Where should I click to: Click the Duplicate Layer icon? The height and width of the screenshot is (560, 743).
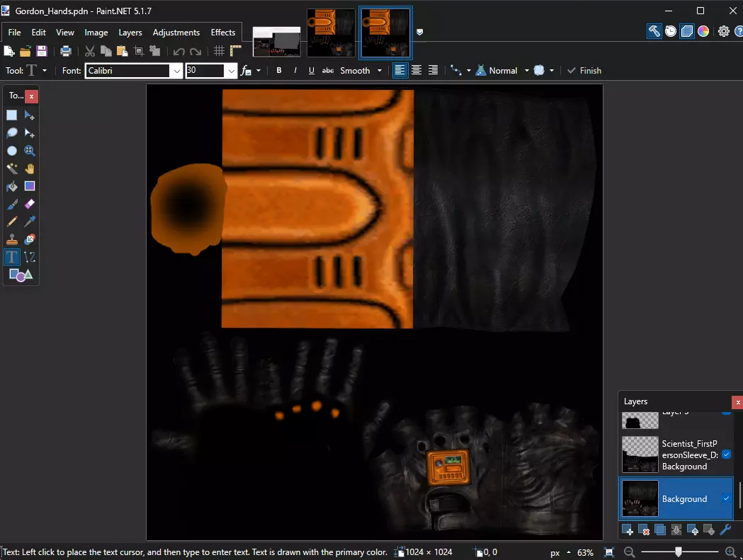(x=659, y=530)
